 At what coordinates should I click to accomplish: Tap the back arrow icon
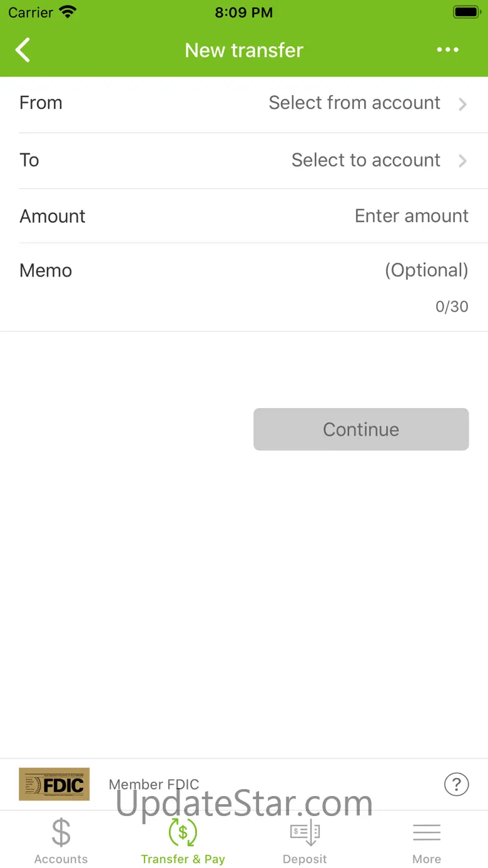(23, 50)
